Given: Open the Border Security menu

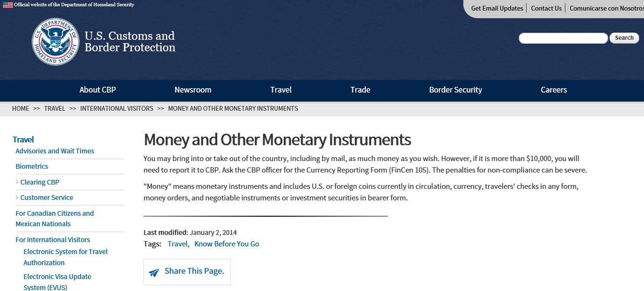Looking at the screenshot, I should (x=456, y=90).
